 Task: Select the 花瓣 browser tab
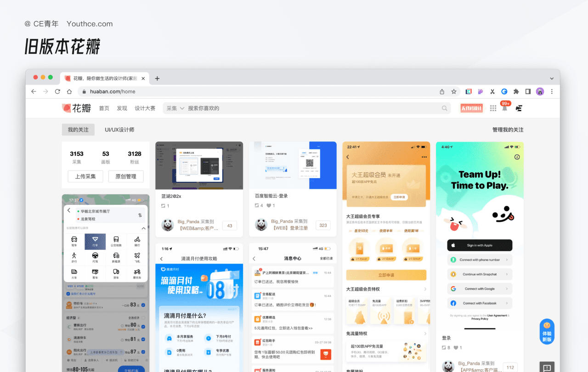(x=105, y=79)
